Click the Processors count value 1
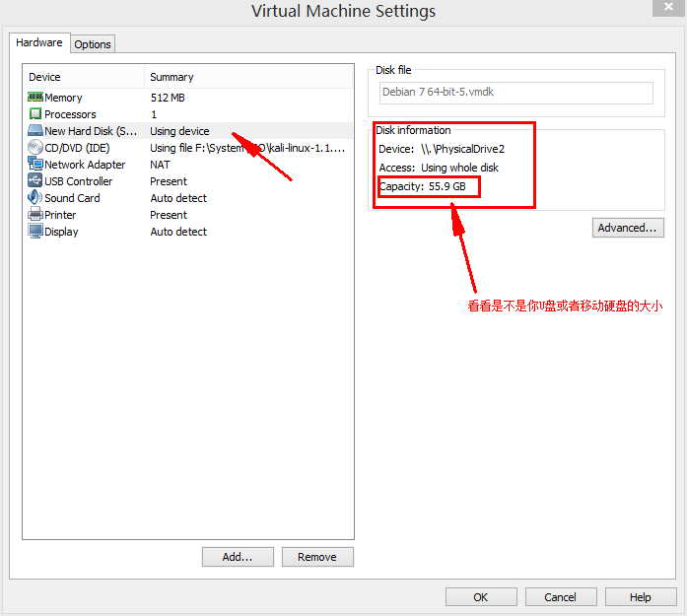The image size is (687, 616). (154, 114)
